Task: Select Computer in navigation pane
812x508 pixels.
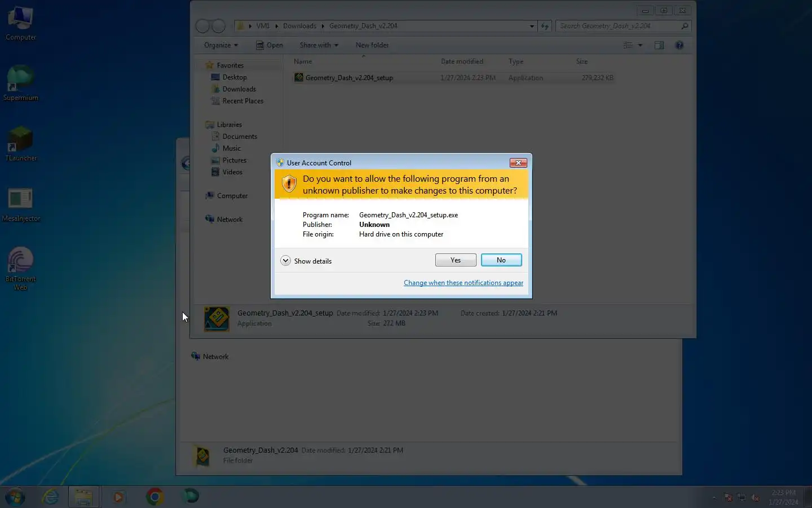Action: pyautogui.click(x=232, y=196)
